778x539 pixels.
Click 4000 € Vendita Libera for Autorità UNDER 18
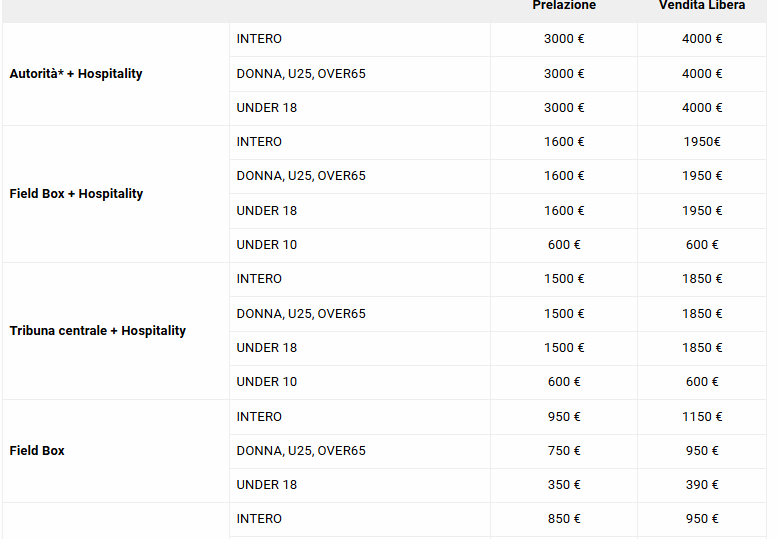702,108
